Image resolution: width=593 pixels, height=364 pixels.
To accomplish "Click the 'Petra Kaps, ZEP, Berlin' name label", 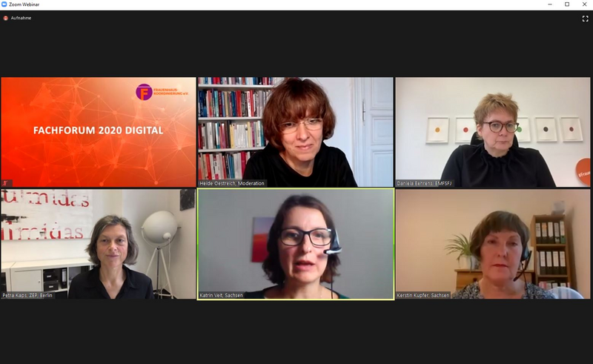I will (27, 295).
